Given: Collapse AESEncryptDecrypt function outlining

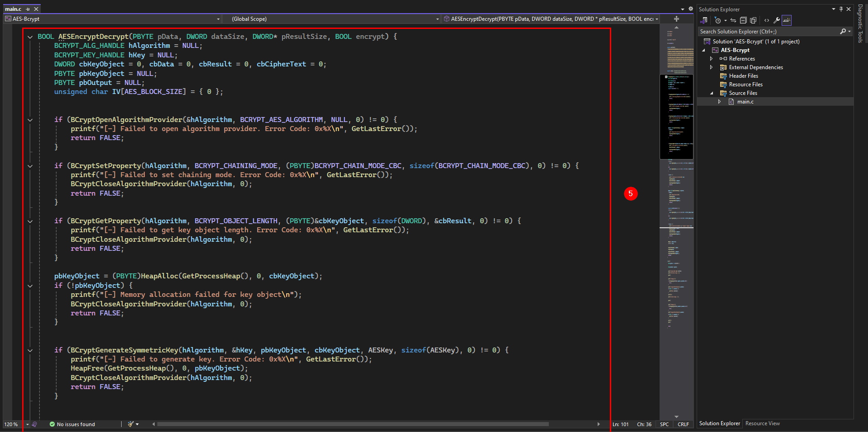Looking at the screenshot, I should (30, 37).
